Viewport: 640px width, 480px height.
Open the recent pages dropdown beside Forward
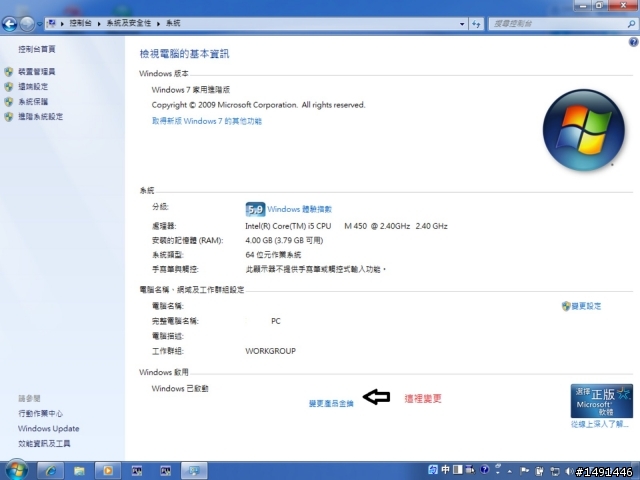[x=39, y=24]
